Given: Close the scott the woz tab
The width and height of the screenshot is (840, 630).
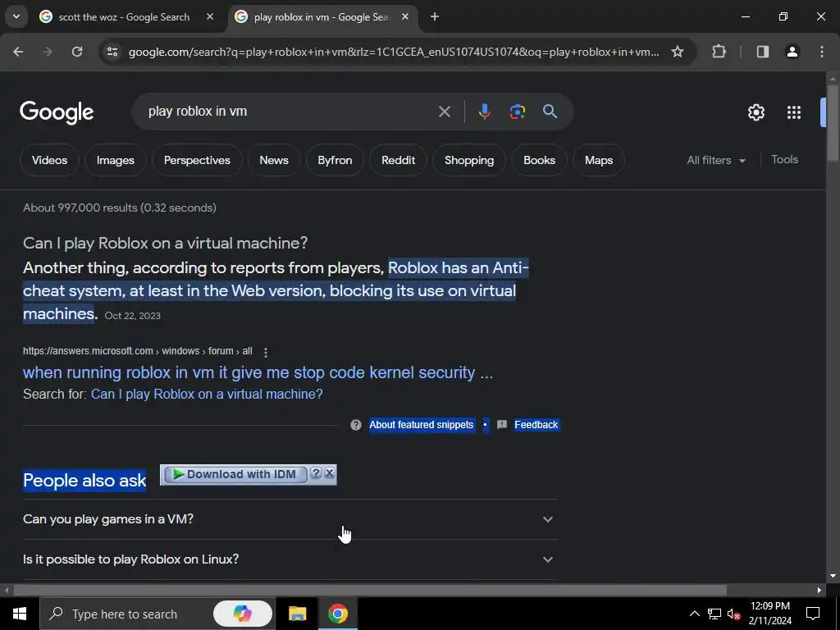Looking at the screenshot, I should click(x=210, y=16).
